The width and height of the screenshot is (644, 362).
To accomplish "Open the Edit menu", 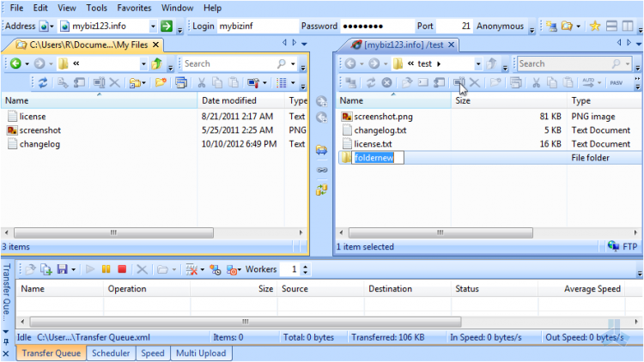I will click(40, 8).
